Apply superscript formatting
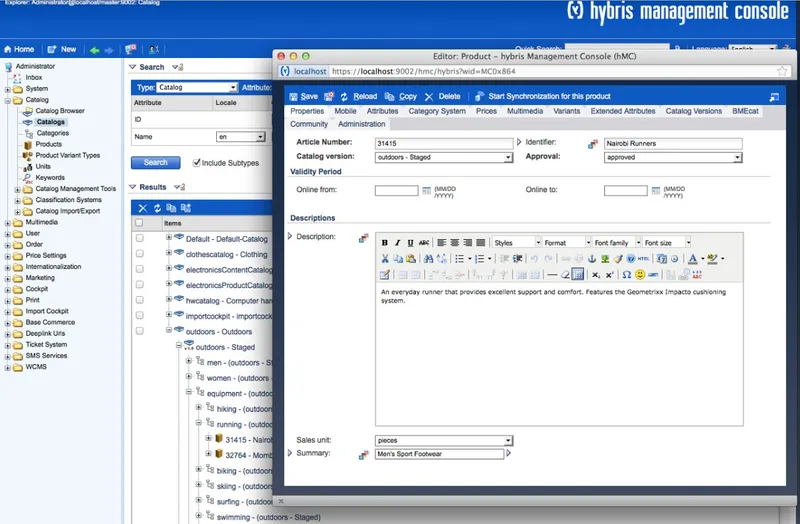Screen dimensions: 800x524 point(609,275)
